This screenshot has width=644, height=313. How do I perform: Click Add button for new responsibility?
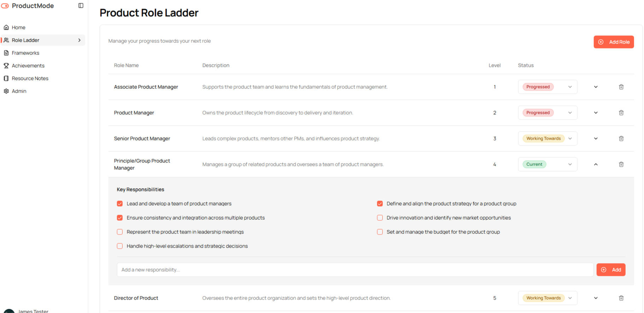[x=611, y=270]
